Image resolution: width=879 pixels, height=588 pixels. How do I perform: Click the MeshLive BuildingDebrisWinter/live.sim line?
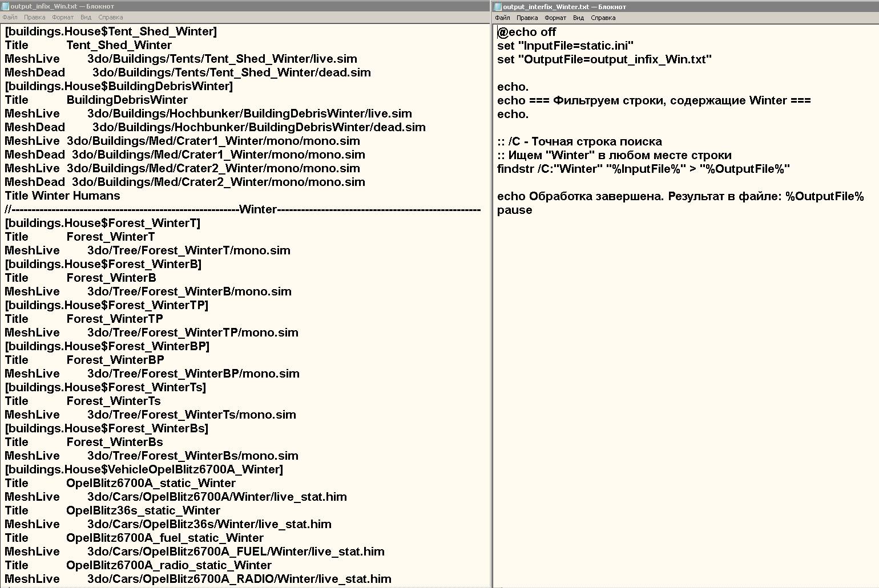pos(208,113)
